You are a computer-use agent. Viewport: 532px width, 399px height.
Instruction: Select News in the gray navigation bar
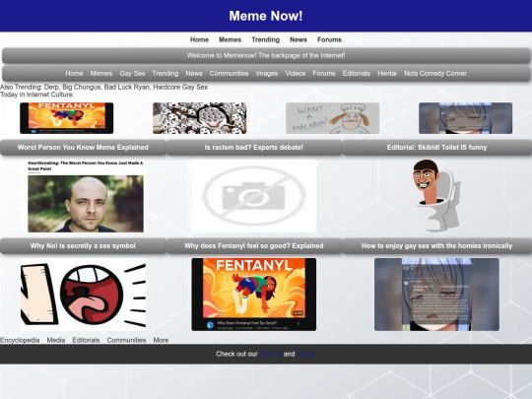(194, 73)
